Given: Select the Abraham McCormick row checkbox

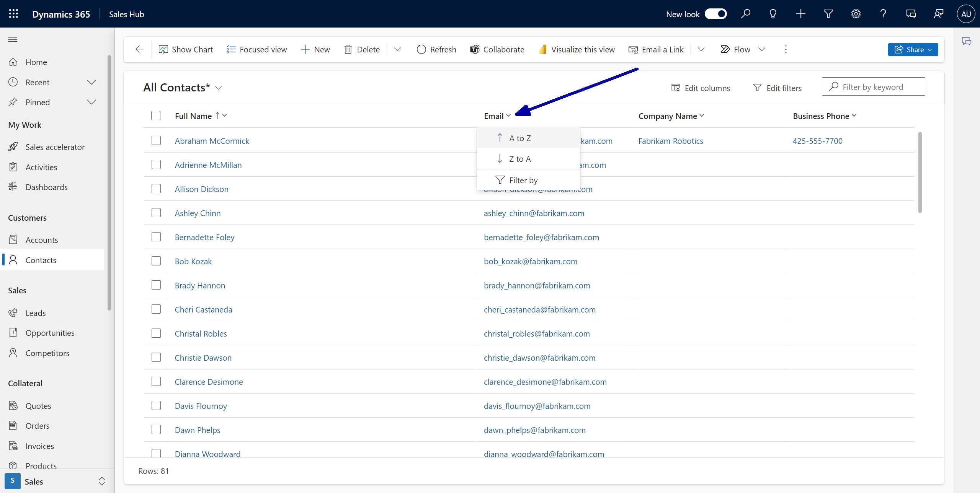Looking at the screenshot, I should (156, 140).
